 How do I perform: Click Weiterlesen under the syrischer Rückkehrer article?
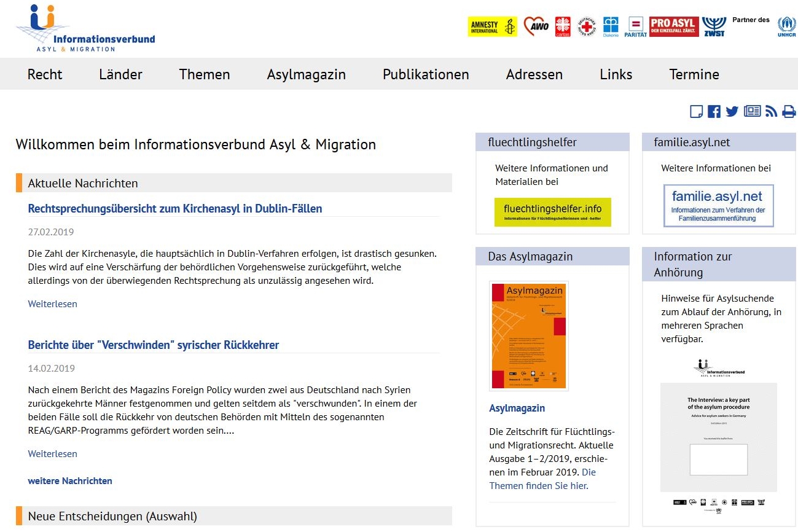[x=53, y=454]
